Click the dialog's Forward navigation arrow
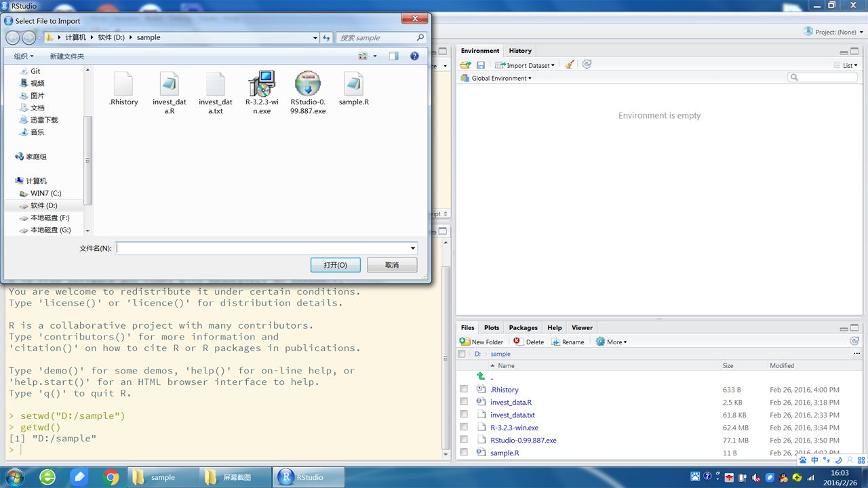The image size is (868, 488). point(29,38)
